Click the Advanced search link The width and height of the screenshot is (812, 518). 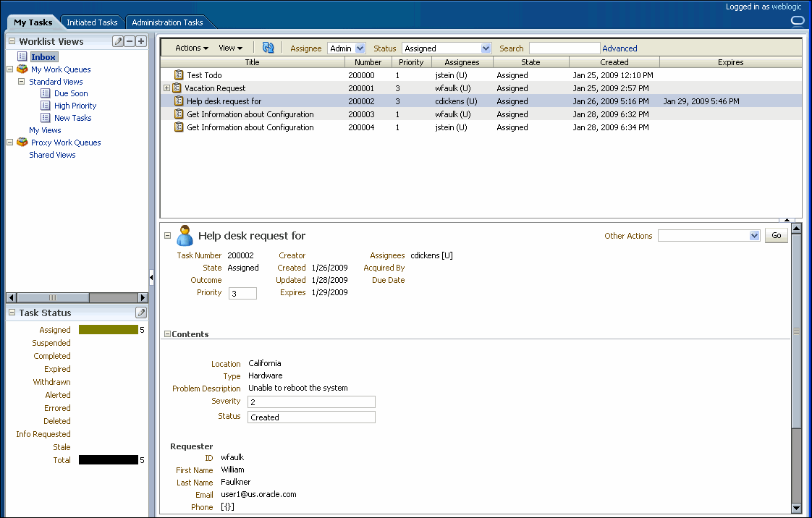pos(619,48)
